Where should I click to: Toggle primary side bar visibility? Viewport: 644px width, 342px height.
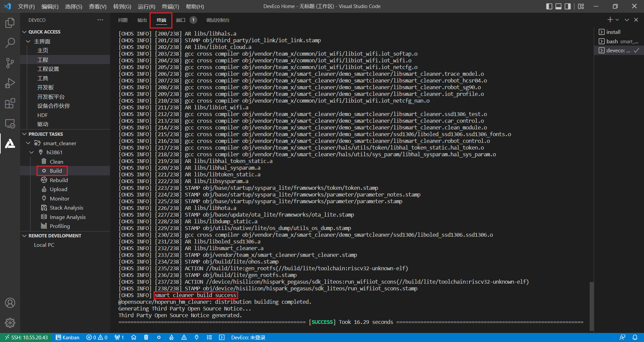pyautogui.click(x=549, y=6)
